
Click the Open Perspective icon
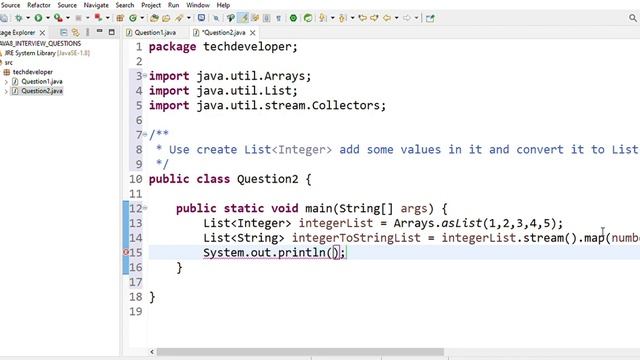point(430,18)
